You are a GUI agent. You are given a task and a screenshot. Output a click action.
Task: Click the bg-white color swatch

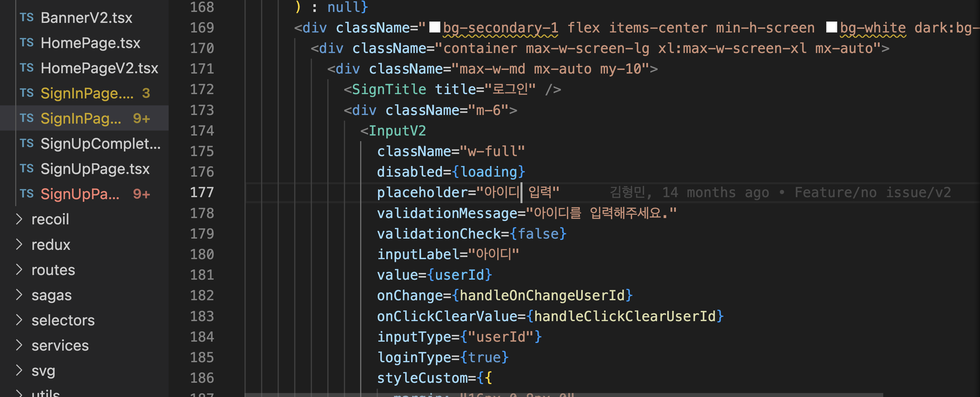click(x=831, y=28)
